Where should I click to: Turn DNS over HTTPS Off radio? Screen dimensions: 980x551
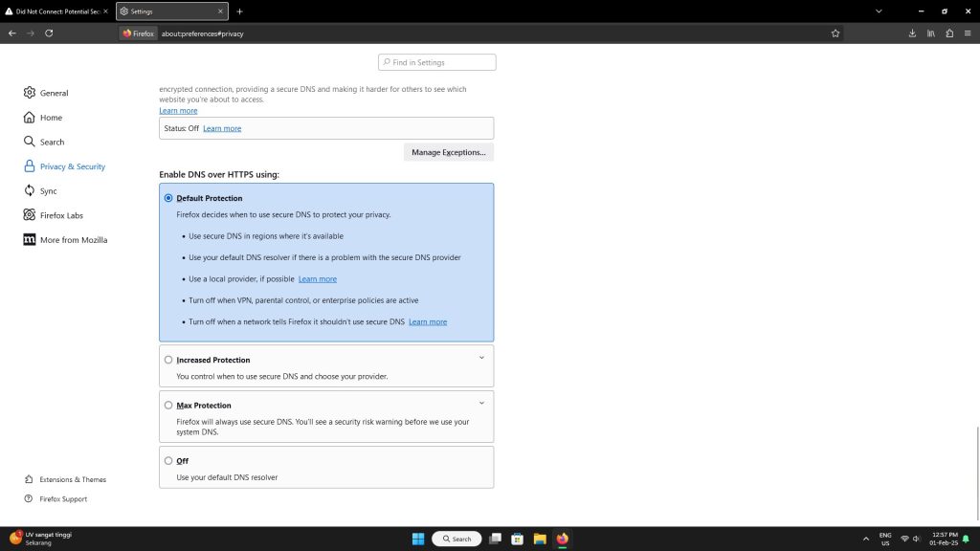tap(168, 460)
